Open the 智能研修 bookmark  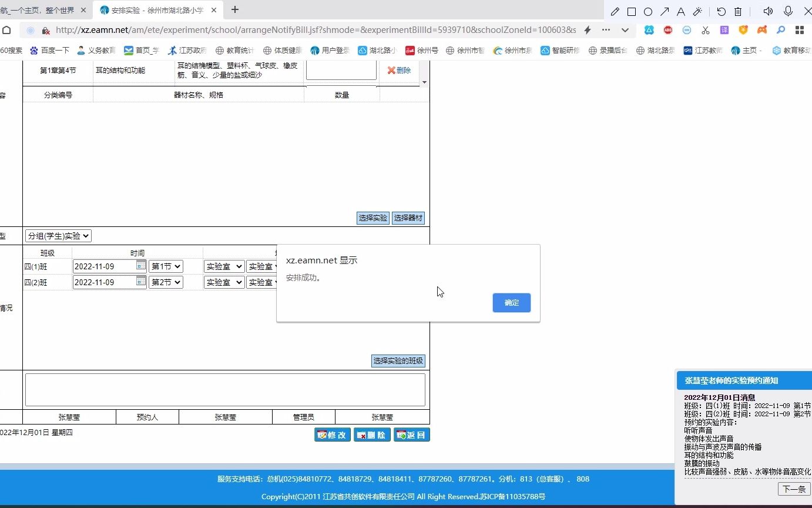[560, 51]
